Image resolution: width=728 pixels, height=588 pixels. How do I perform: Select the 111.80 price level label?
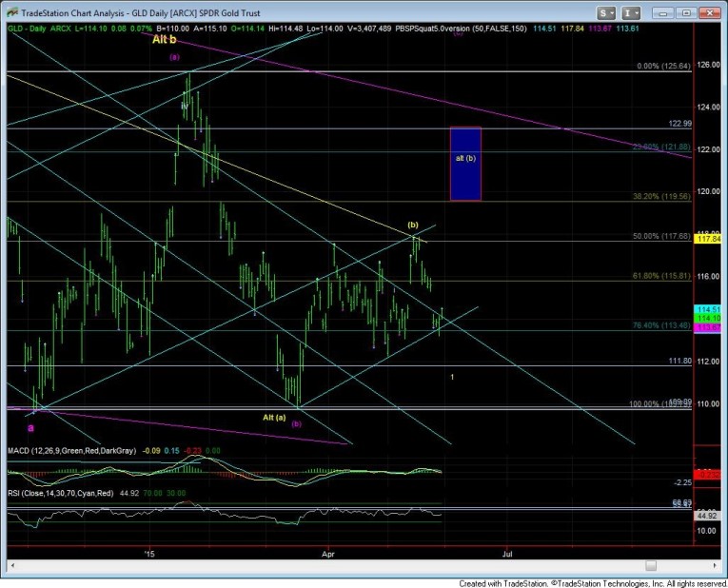coord(677,361)
